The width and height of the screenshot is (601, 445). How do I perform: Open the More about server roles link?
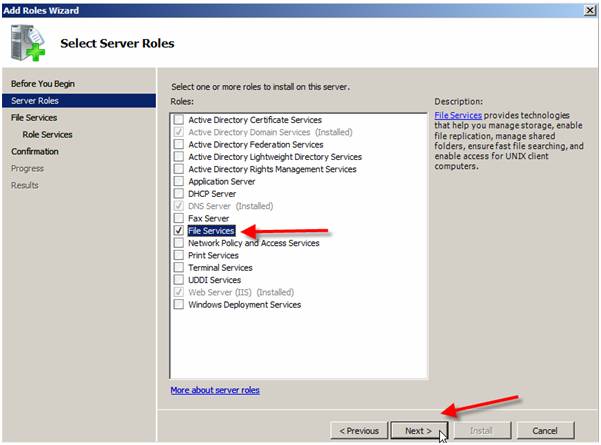pos(215,390)
